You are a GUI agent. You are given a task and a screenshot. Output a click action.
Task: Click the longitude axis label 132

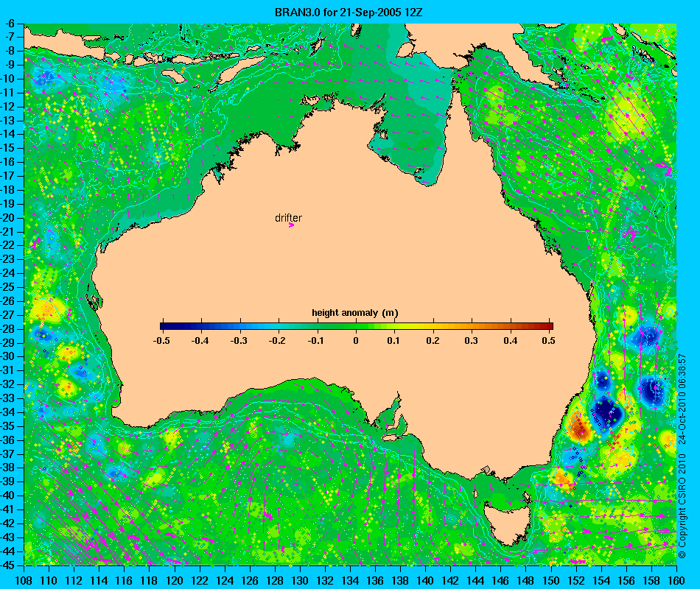325,580
